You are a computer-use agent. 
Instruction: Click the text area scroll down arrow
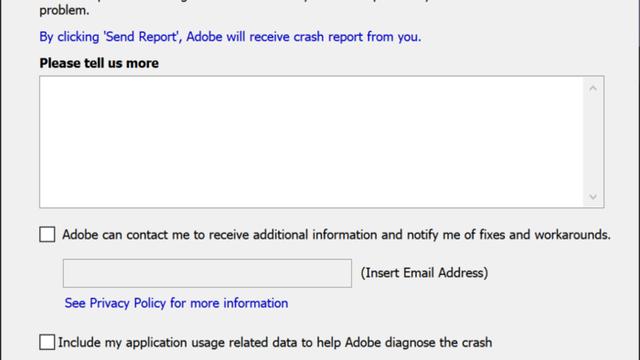(x=593, y=197)
